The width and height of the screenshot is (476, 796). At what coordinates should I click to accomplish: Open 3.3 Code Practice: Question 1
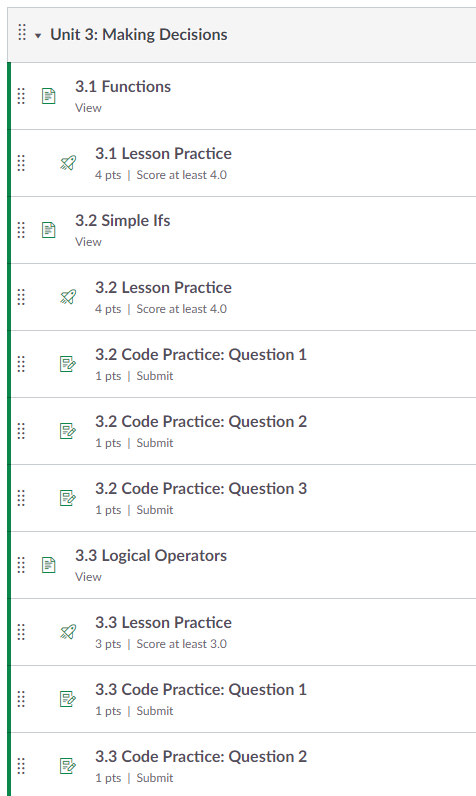(201, 690)
